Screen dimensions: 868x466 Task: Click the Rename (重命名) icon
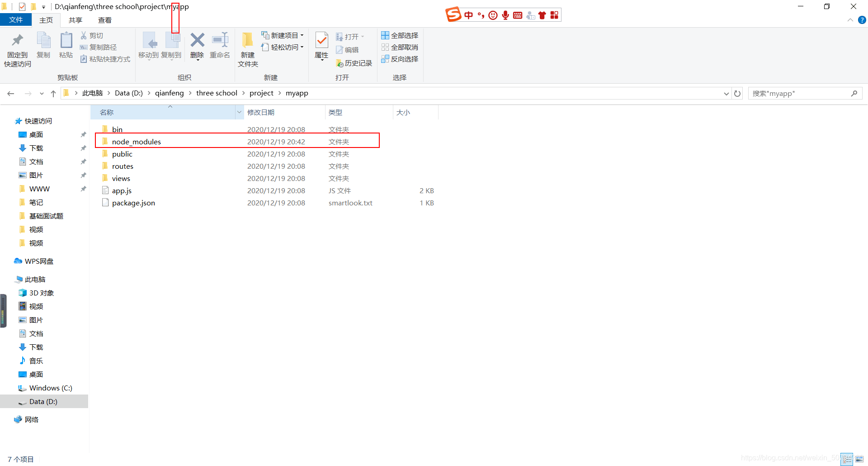[220, 40]
